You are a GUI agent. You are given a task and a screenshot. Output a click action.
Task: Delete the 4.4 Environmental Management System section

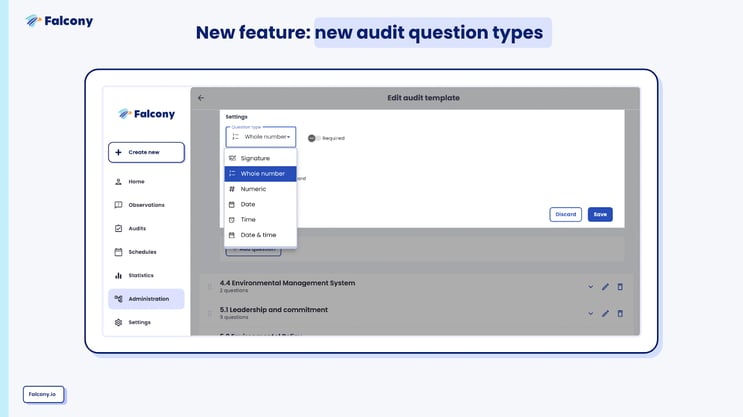coord(620,287)
